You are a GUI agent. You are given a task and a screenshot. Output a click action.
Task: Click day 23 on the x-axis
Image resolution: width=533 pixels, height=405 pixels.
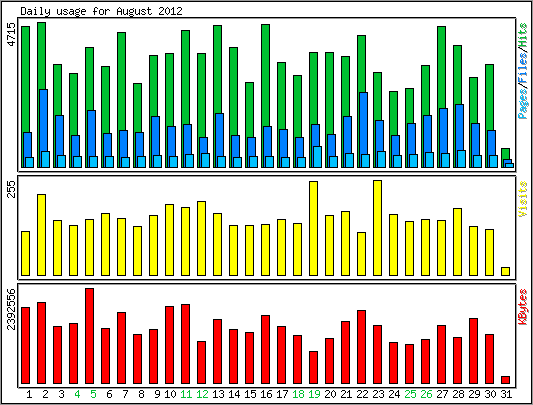pos(378,394)
